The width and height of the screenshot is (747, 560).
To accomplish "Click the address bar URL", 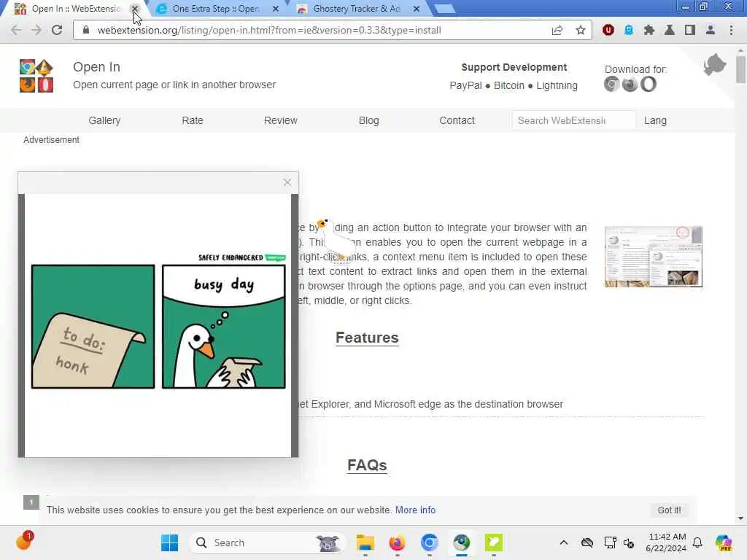I will 269,30.
